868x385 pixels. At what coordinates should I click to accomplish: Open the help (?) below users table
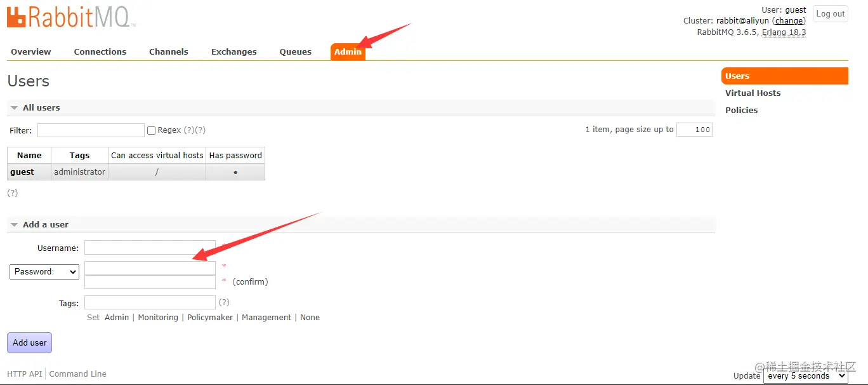pyautogui.click(x=12, y=193)
